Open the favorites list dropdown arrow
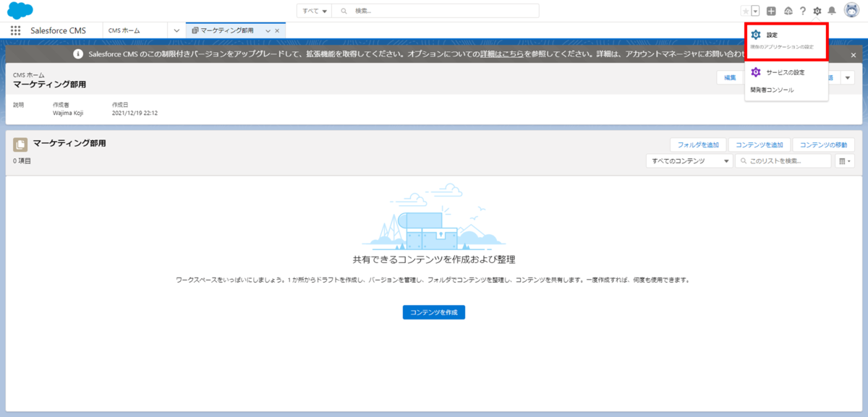 [x=755, y=11]
